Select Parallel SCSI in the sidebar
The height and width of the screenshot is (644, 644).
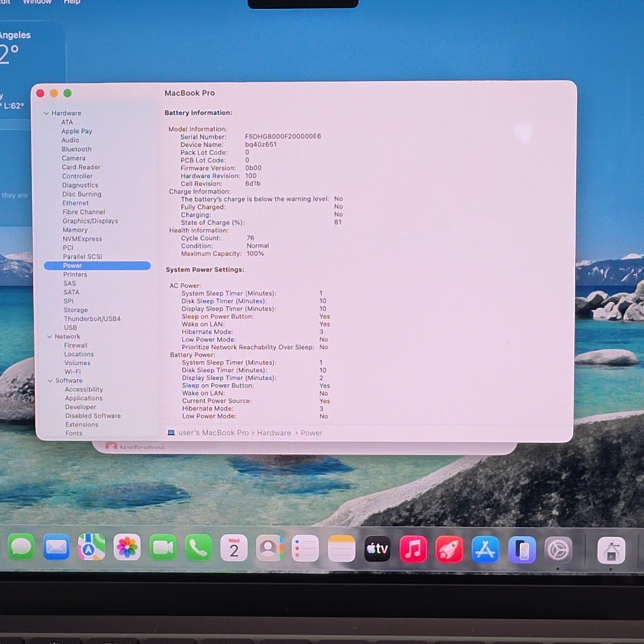[x=82, y=257]
